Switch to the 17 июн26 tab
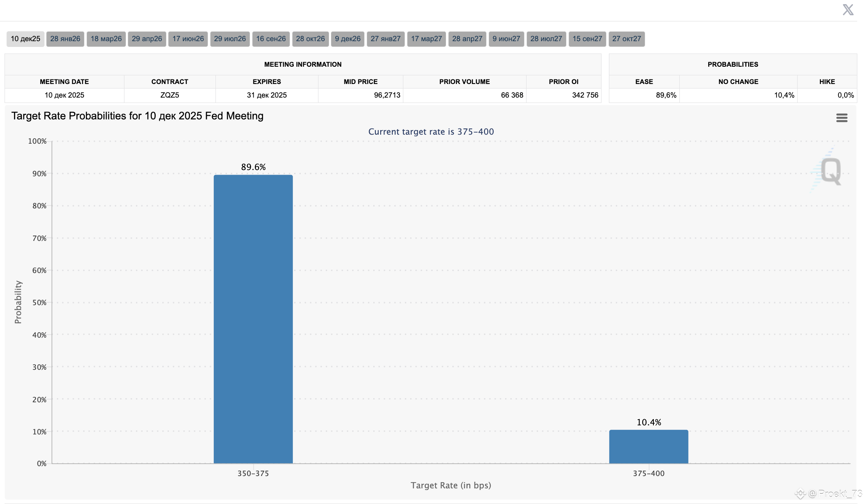 (188, 39)
